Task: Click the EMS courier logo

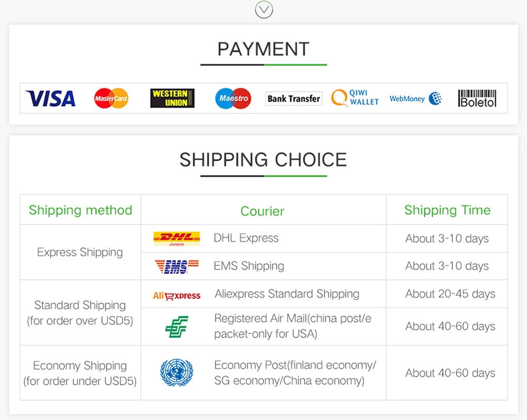Action: coord(177,267)
